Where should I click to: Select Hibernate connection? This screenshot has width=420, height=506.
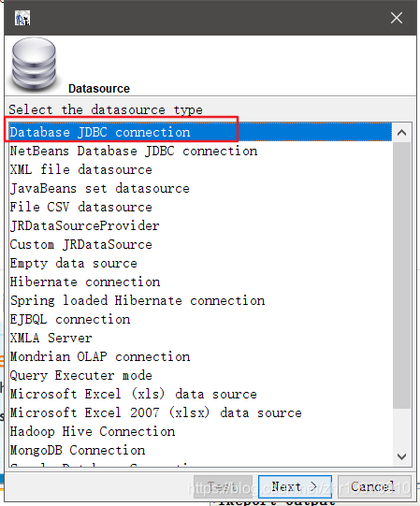point(200,282)
